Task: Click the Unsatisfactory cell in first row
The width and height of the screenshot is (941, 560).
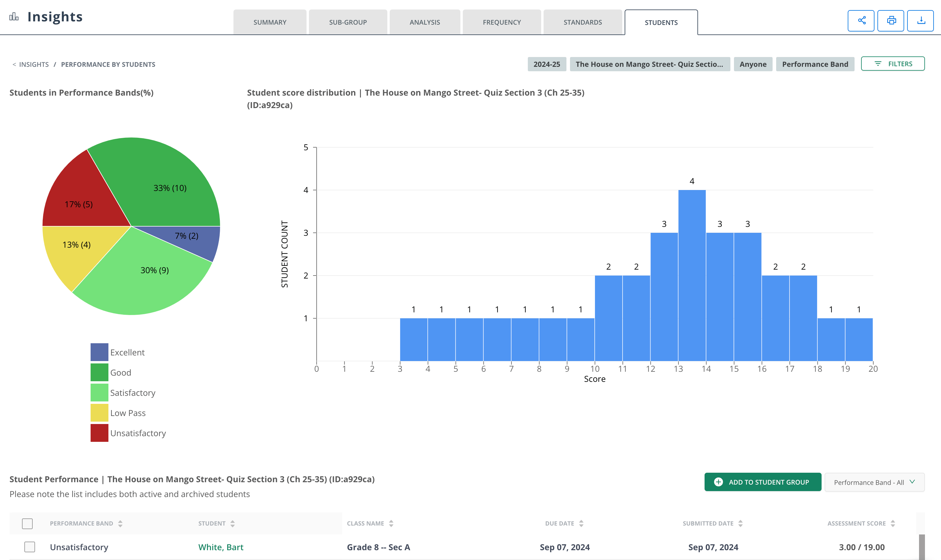Action: pyautogui.click(x=79, y=547)
